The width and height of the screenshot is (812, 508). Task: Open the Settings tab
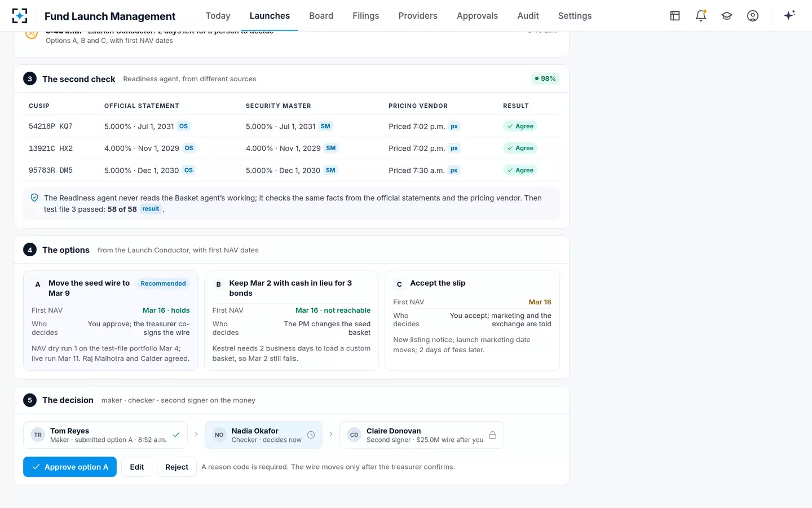click(575, 16)
